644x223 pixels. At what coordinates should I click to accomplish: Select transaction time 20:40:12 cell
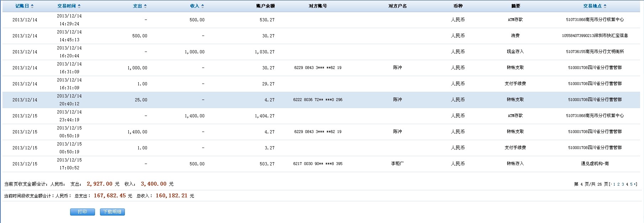(x=69, y=104)
